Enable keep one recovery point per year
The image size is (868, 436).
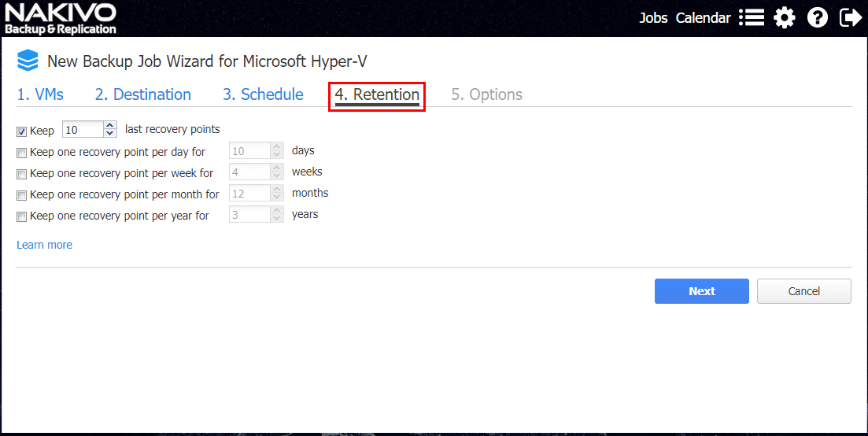click(x=22, y=216)
